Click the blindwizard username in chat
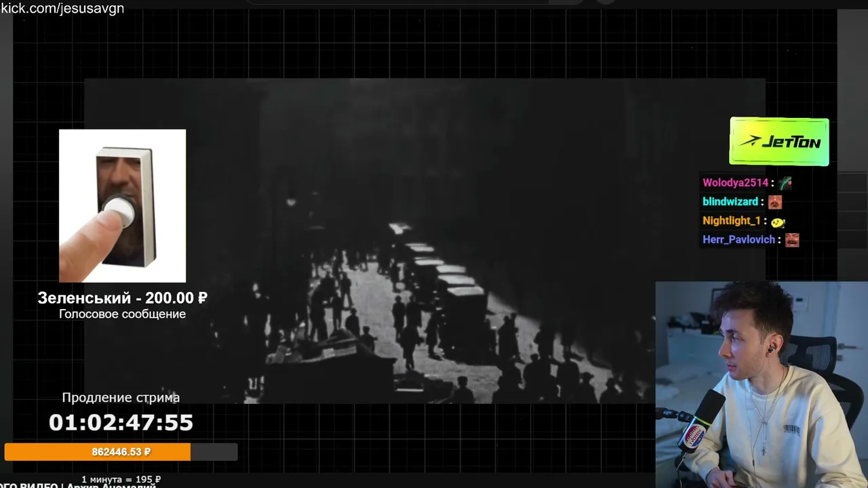The image size is (868, 488). 730,202
